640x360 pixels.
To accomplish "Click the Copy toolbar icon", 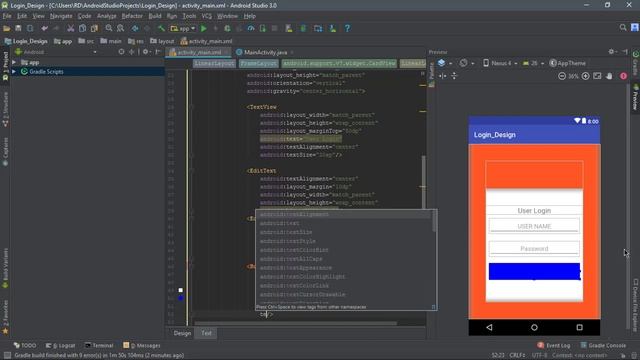I will (x=82, y=28).
